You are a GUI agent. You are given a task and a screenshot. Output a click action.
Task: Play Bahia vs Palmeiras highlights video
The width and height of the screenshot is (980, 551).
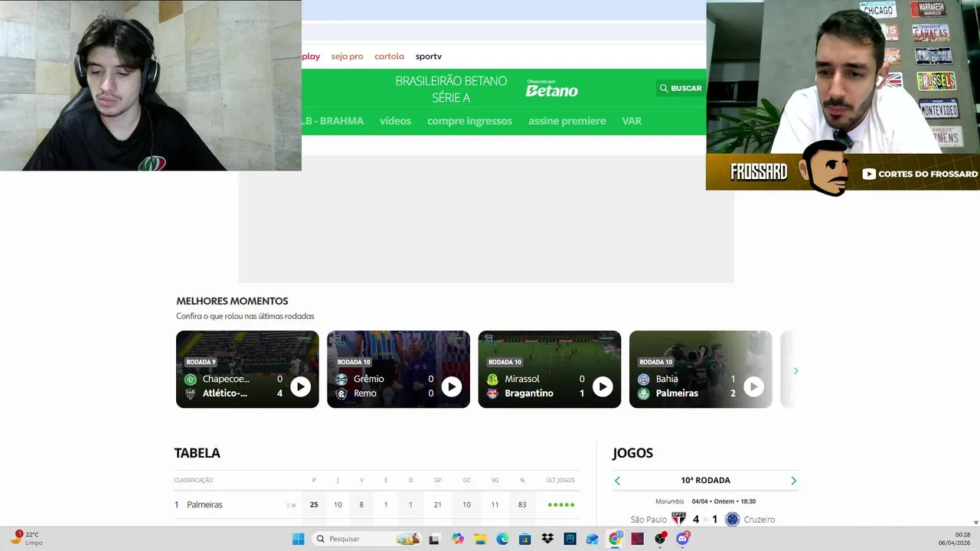tap(753, 386)
